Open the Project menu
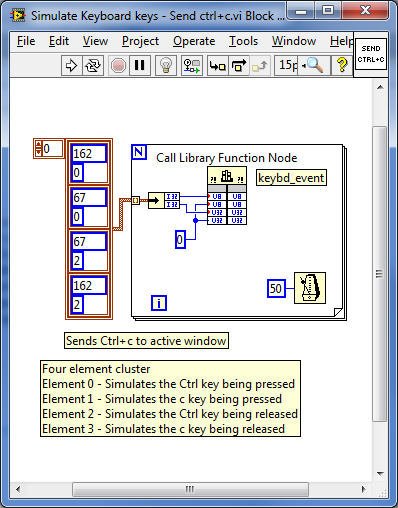Screen dimensions: 398x508 pos(140,41)
